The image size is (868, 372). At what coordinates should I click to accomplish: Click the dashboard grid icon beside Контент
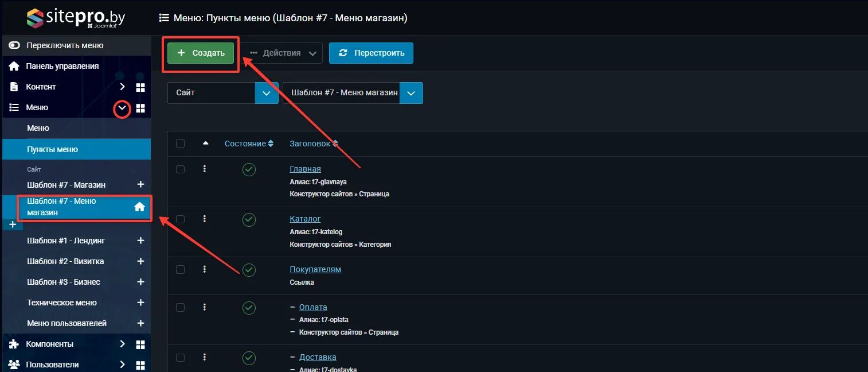pos(140,87)
